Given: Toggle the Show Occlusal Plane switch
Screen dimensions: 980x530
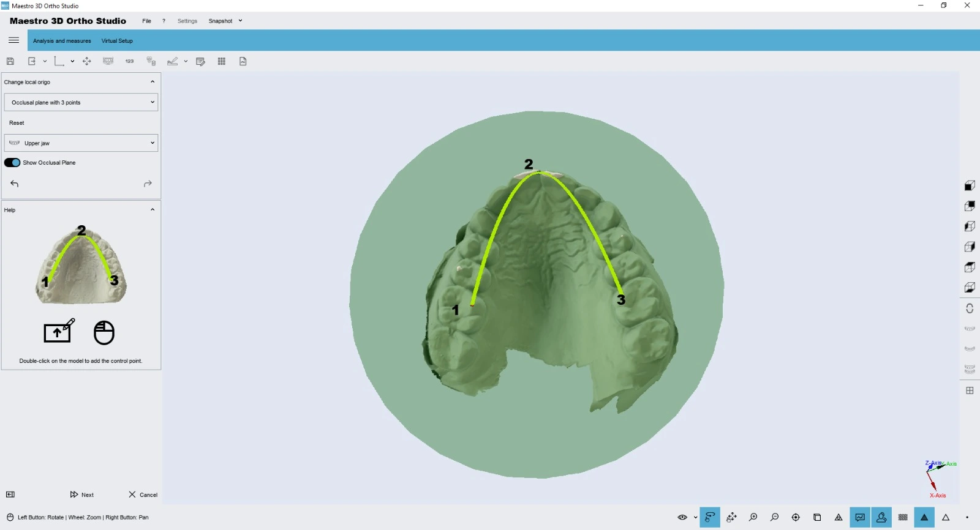Looking at the screenshot, I should tap(12, 163).
